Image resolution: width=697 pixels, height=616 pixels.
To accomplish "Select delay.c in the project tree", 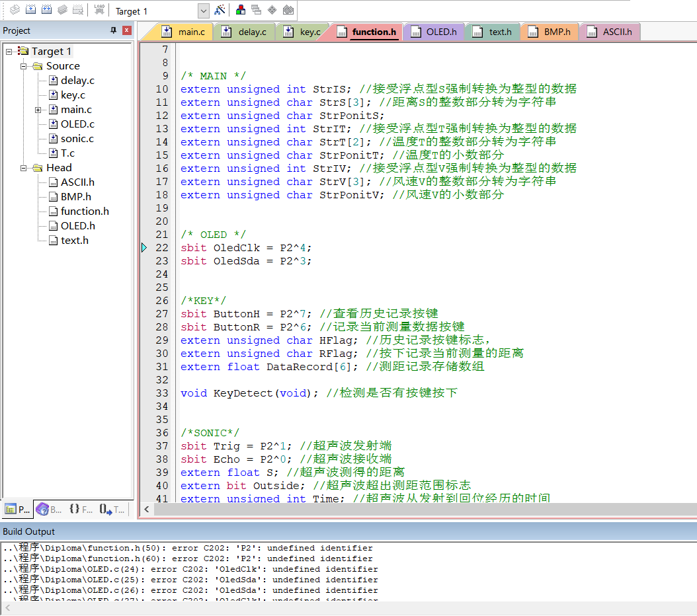I will (77, 81).
